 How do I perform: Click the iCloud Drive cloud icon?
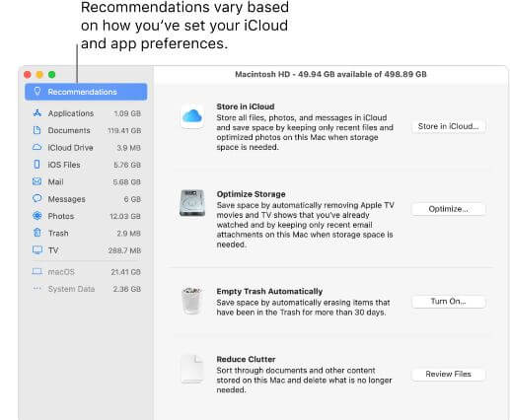pos(37,147)
